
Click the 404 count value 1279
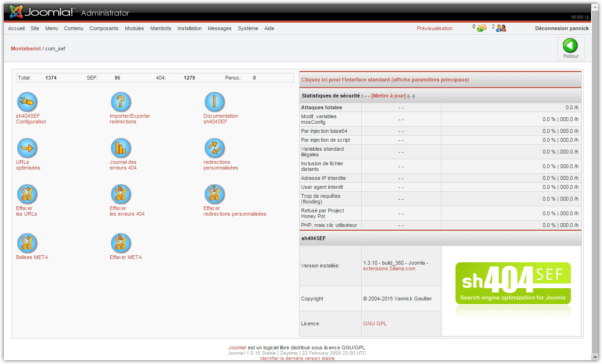point(189,78)
